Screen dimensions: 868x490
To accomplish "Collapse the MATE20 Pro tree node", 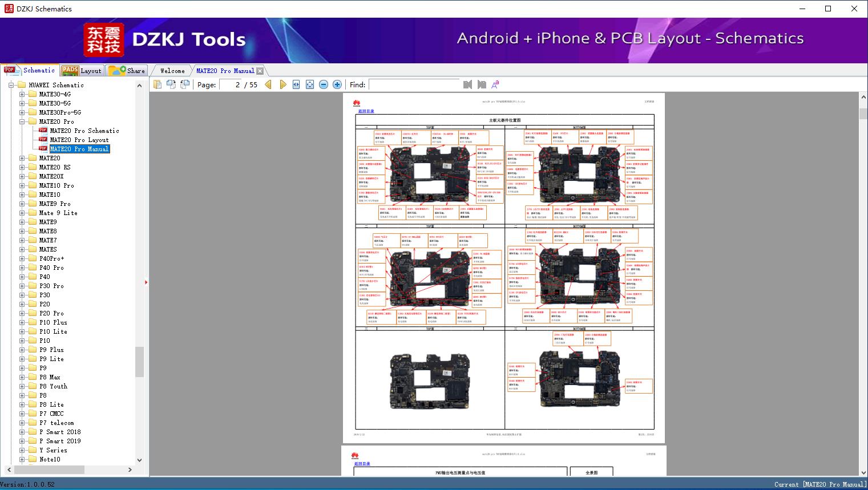I will coord(22,122).
